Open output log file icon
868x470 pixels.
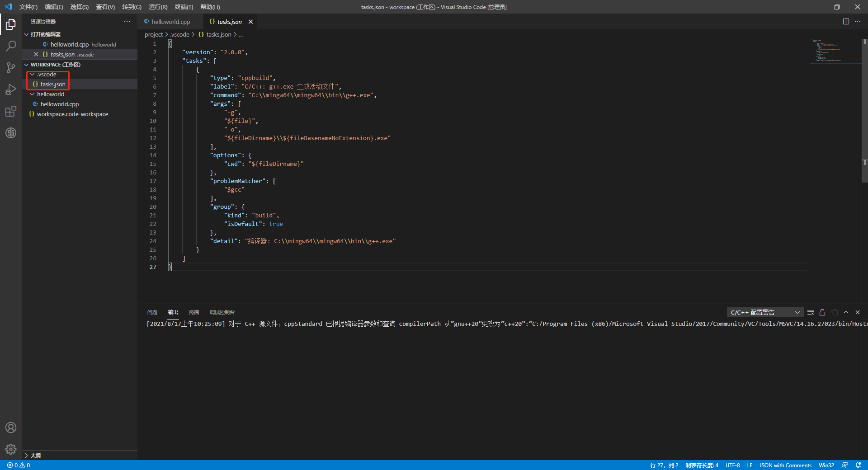[x=834, y=312]
